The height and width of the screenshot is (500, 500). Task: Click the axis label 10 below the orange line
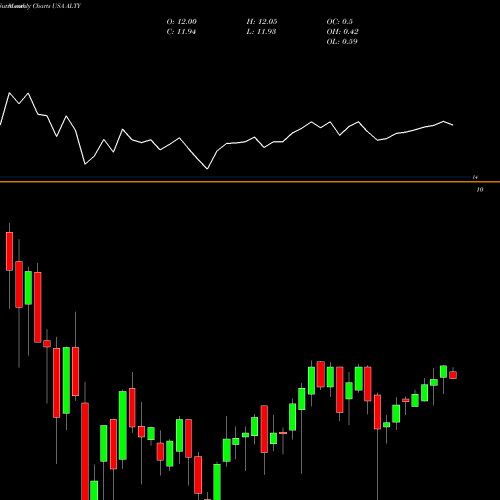[x=480, y=190]
